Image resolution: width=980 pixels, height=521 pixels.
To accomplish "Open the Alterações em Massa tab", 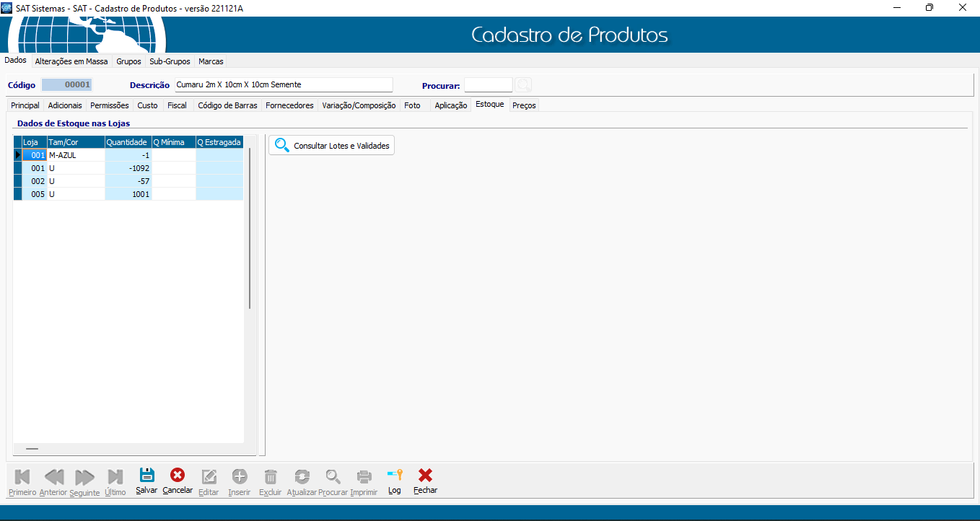I will pos(71,61).
